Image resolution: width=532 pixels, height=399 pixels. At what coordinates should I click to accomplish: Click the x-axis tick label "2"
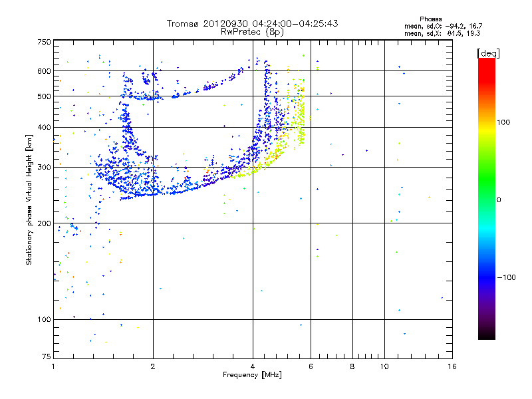click(153, 366)
